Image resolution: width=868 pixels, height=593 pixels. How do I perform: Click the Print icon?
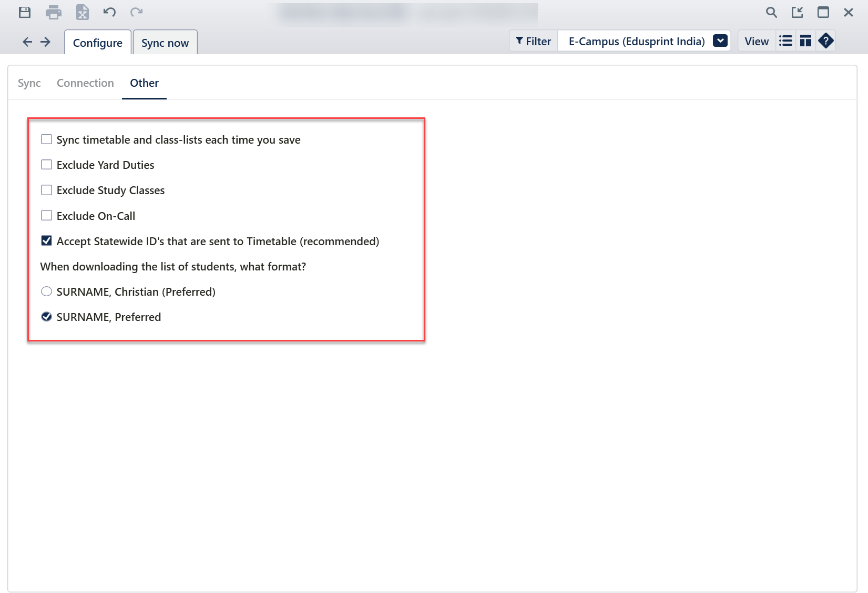click(54, 12)
